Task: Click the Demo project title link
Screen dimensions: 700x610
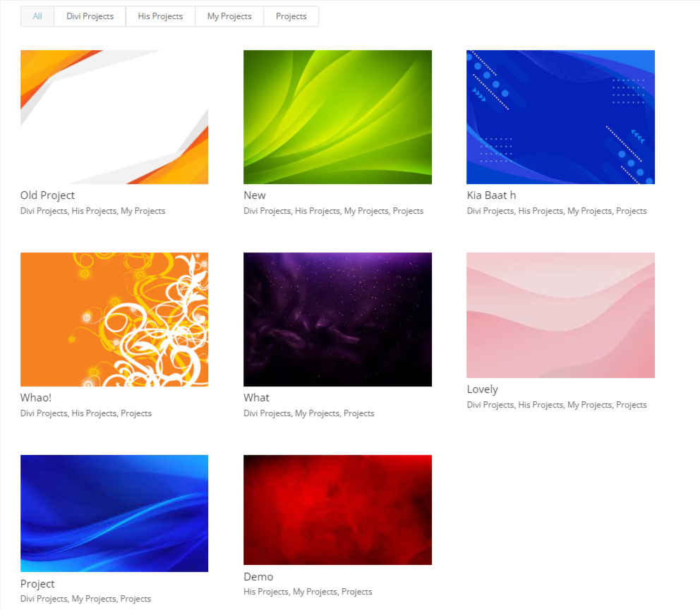Action: click(x=258, y=577)
